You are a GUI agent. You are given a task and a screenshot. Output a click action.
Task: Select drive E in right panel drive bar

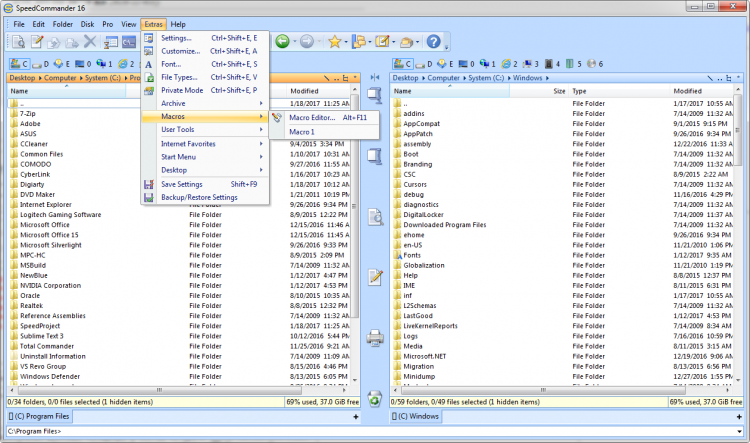coord(445,64)
